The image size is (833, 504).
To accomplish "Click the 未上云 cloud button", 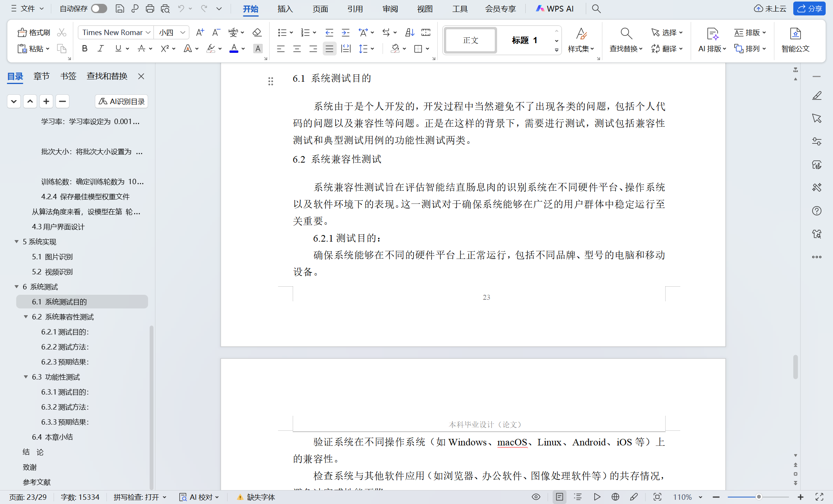I will coord(770,8).
